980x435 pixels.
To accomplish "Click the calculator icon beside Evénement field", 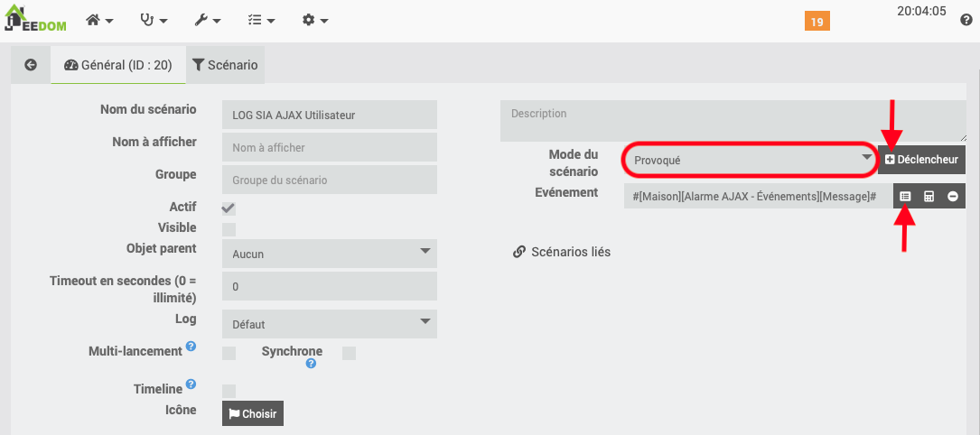I will click(929, 196).
